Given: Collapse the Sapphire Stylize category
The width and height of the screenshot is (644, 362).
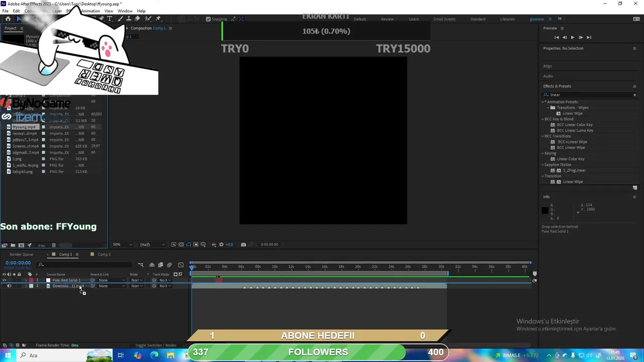Looking at the screenshot, I should [543, 164].
